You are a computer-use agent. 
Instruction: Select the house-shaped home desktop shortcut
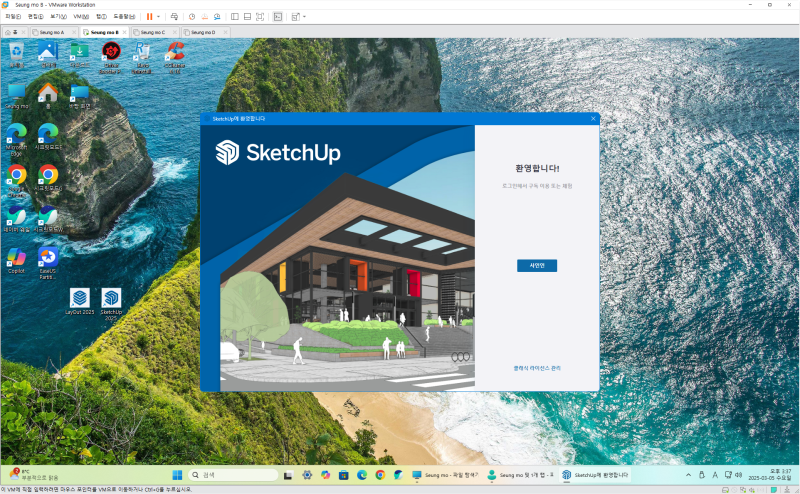[48, 95]
